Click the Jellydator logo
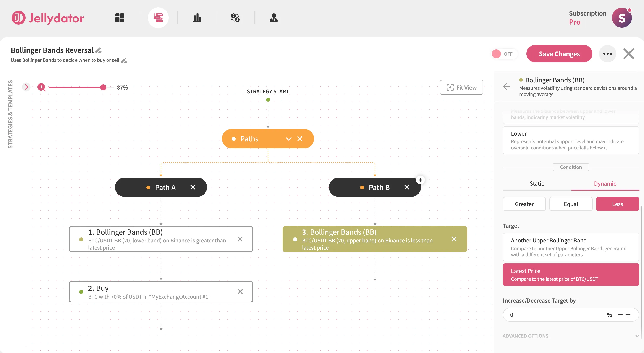The width and height of the screenshot is (644, 353). point(47,18)
